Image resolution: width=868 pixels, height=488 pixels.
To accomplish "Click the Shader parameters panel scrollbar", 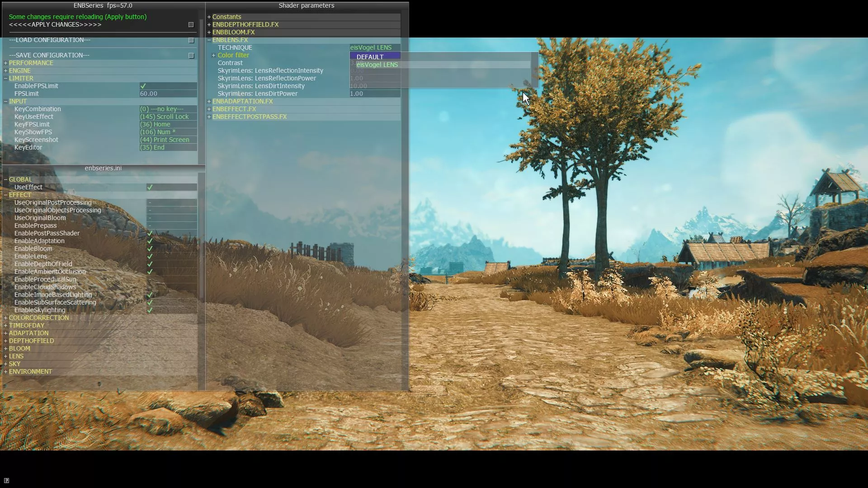I will coord(405,201).
